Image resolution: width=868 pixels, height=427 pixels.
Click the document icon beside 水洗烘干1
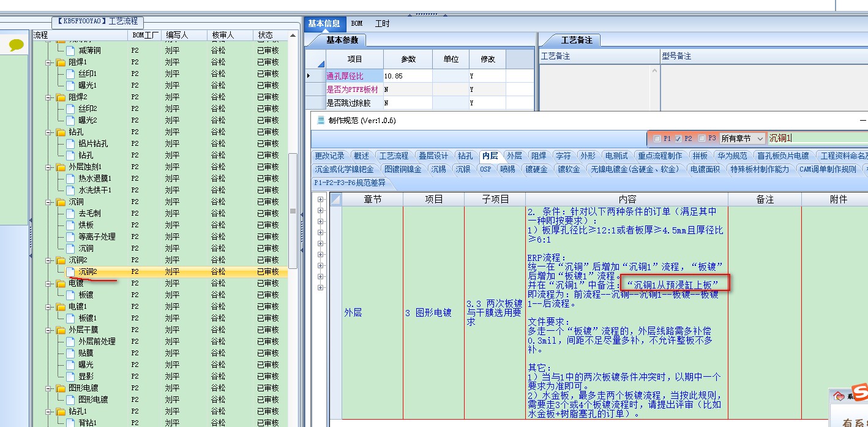[70, 190]
